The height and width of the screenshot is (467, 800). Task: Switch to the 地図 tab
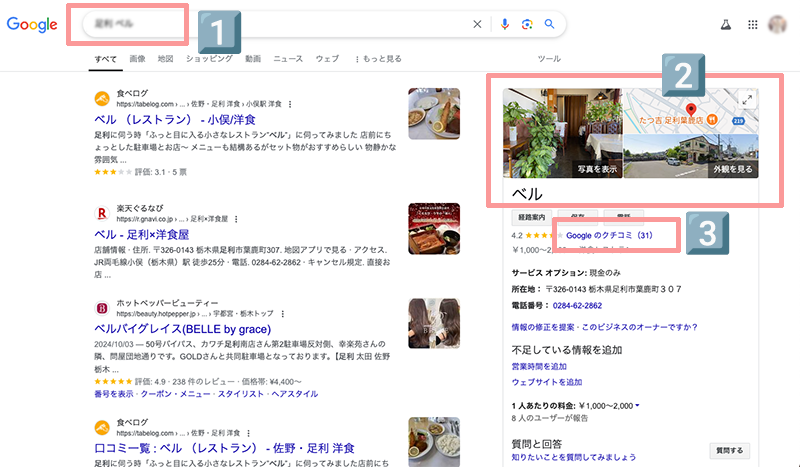coord(165,59)
